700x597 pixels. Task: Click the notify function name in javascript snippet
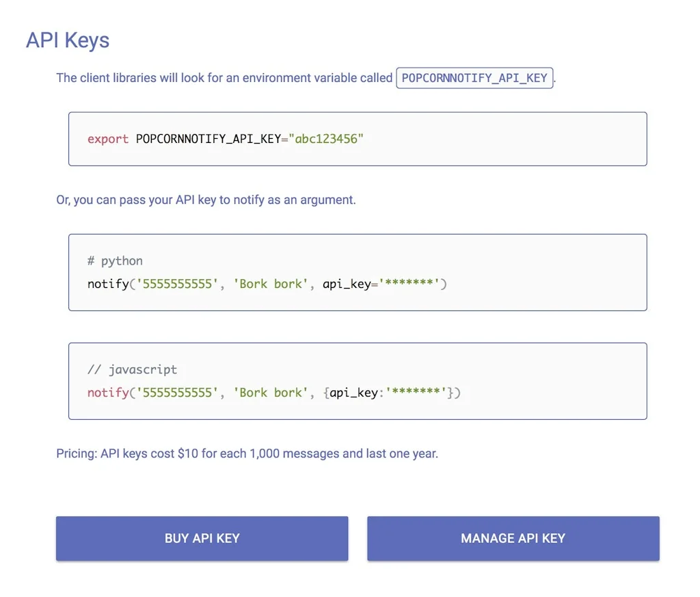[x=107, y=393]
